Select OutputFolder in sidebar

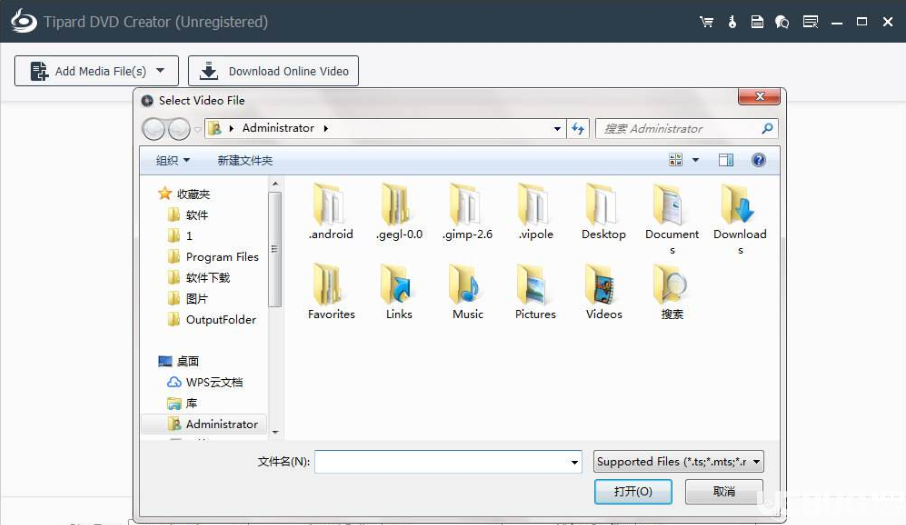211,319
